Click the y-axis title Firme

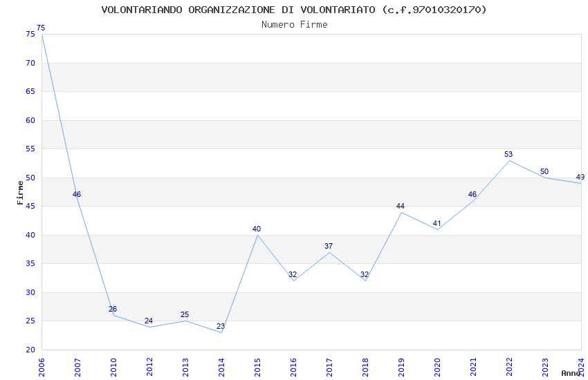[20, 193]
